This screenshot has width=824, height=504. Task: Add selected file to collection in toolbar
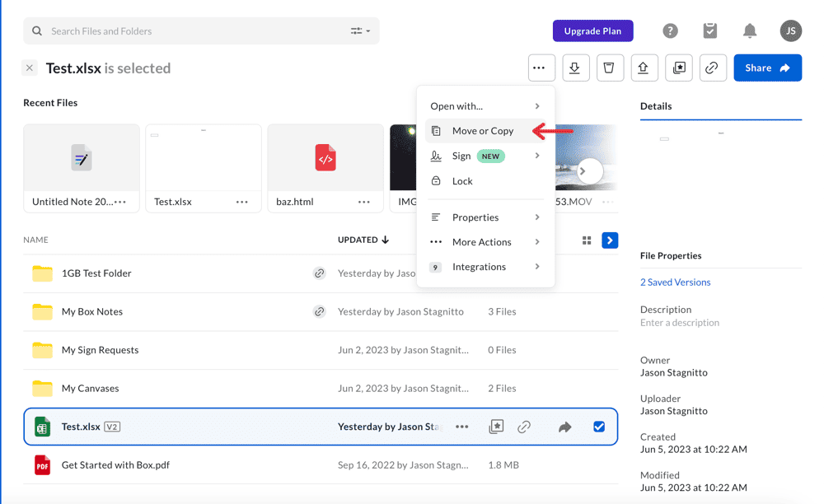(679, 68)
